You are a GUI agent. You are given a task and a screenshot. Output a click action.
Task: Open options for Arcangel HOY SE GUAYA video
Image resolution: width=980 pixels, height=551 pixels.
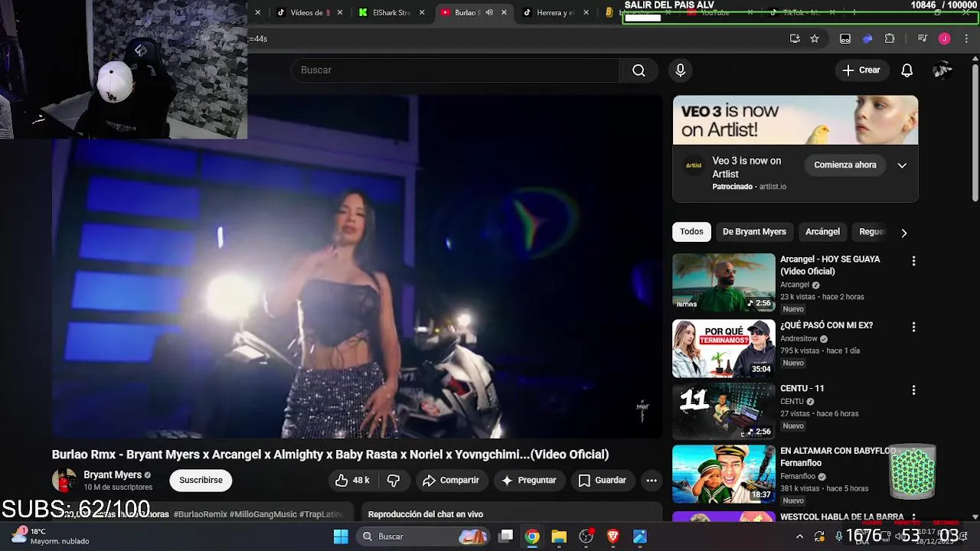913,261
